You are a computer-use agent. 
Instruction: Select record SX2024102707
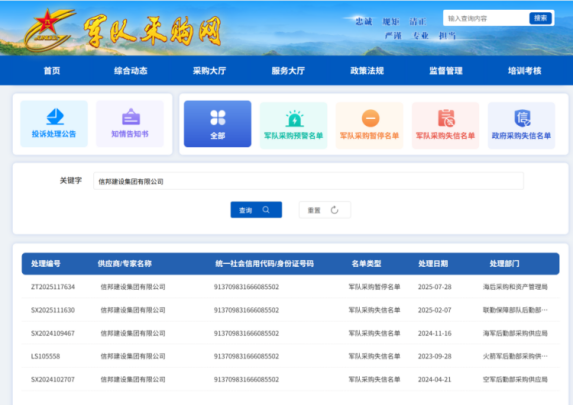(x=53, y=379)
